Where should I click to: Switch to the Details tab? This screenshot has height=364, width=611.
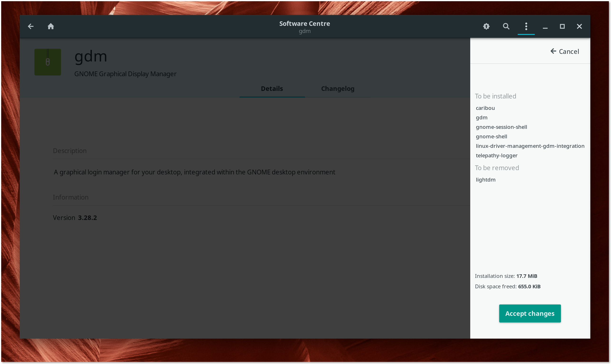272,89
